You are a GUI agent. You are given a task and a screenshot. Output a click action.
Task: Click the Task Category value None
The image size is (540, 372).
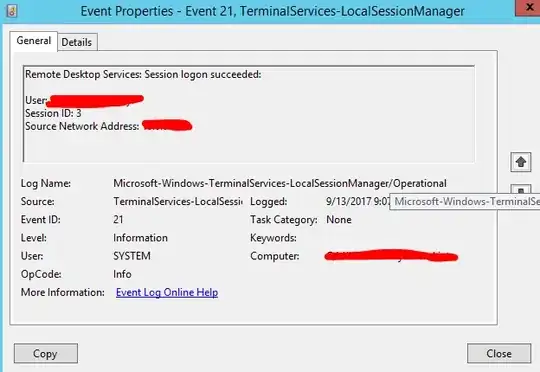[339, 219]
